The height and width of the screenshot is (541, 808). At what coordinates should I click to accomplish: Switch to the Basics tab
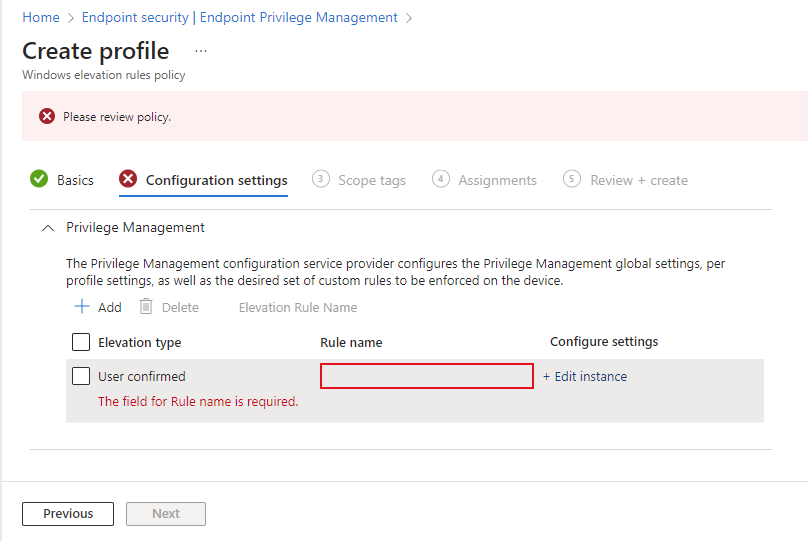75,180
